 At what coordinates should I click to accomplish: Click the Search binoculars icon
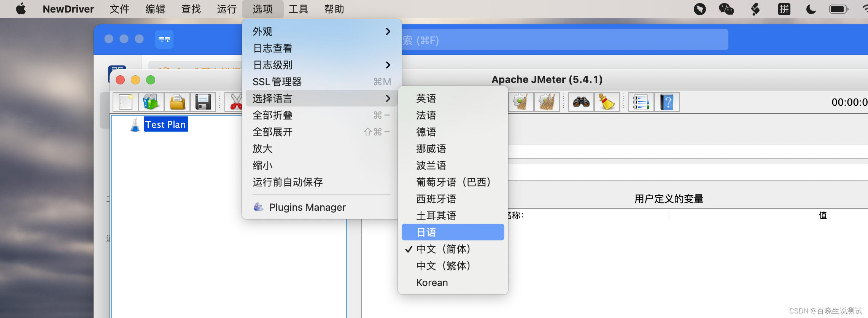point(581,102)
